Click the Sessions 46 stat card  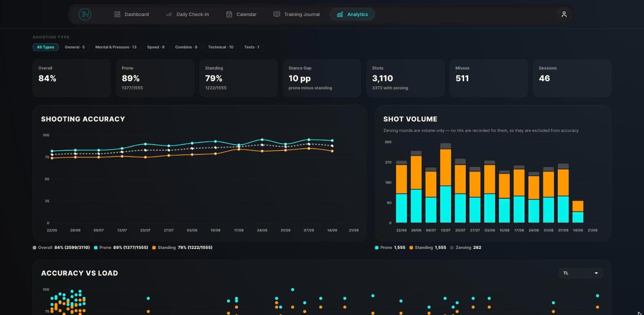[572, 78]
